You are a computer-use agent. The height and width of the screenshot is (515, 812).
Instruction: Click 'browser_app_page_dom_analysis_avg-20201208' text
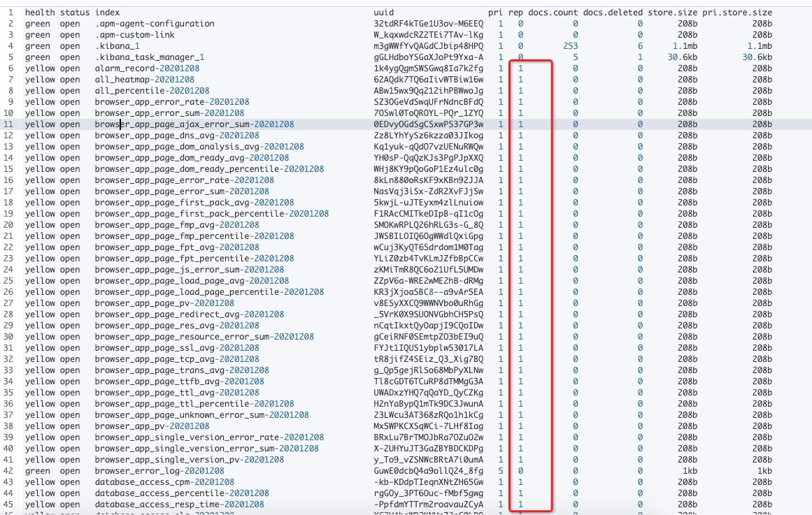[x=199, y=147]
